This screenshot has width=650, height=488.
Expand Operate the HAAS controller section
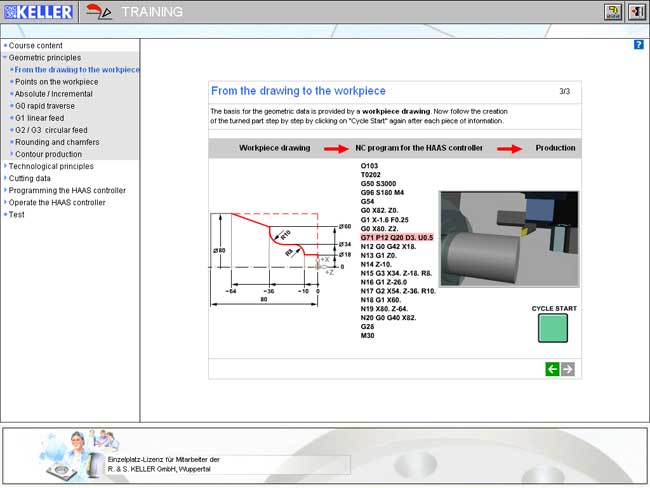click(x=57, y=202)
